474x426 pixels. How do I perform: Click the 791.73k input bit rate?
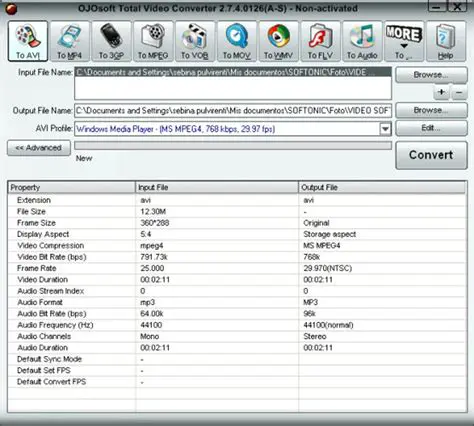click(x=154, y=257)
